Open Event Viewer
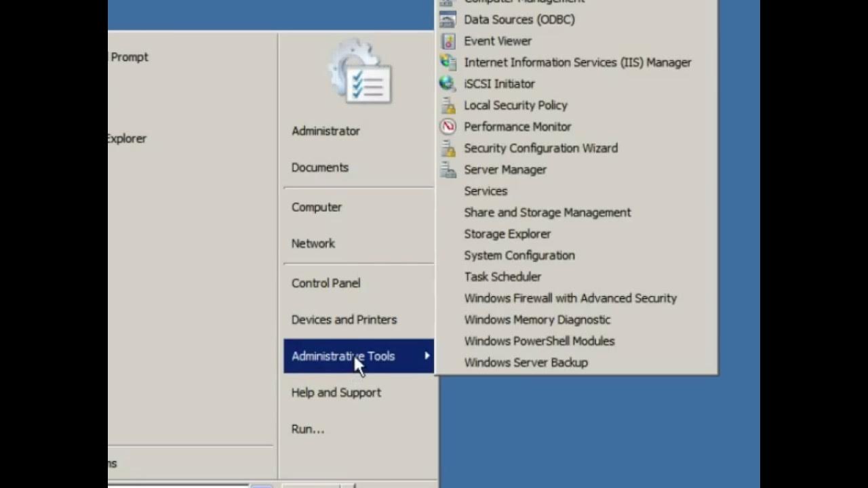 (x=498, y=41)
